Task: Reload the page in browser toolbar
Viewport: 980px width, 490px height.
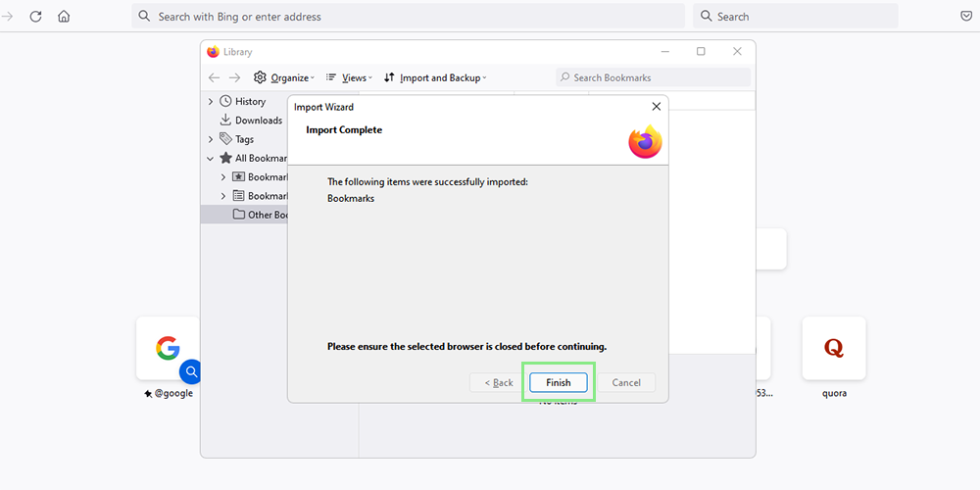Action: pos(35,17)
